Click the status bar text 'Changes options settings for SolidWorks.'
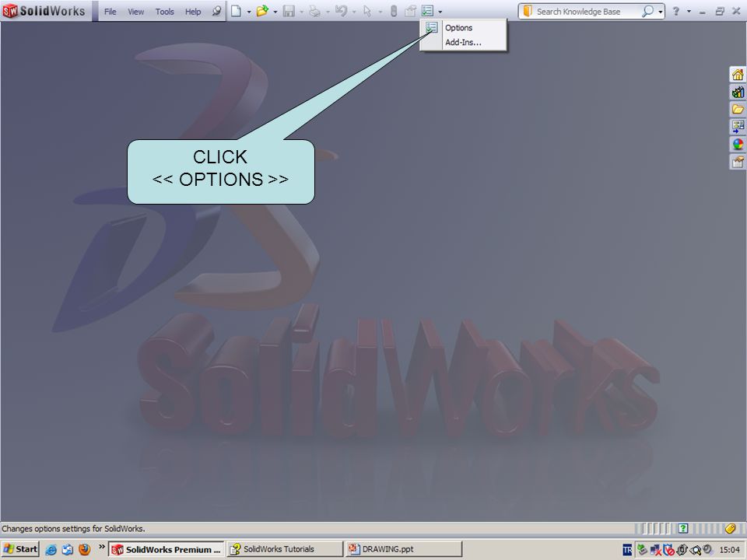This screenshot has height=560, width=747. point(73,529)
